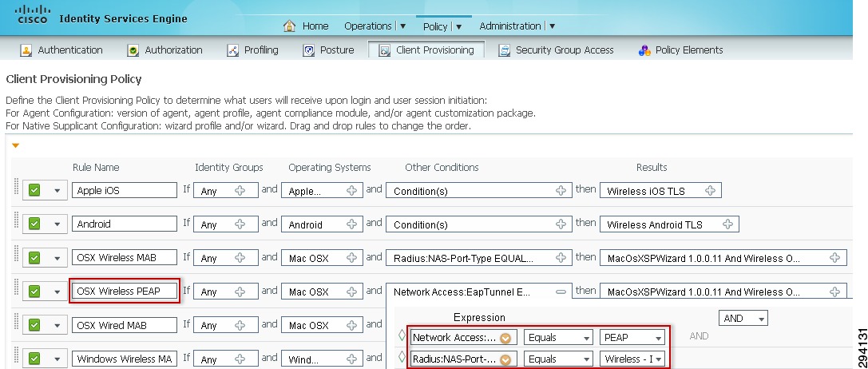
Task: Open the Policy menu
Action: [x=442, y=26]
